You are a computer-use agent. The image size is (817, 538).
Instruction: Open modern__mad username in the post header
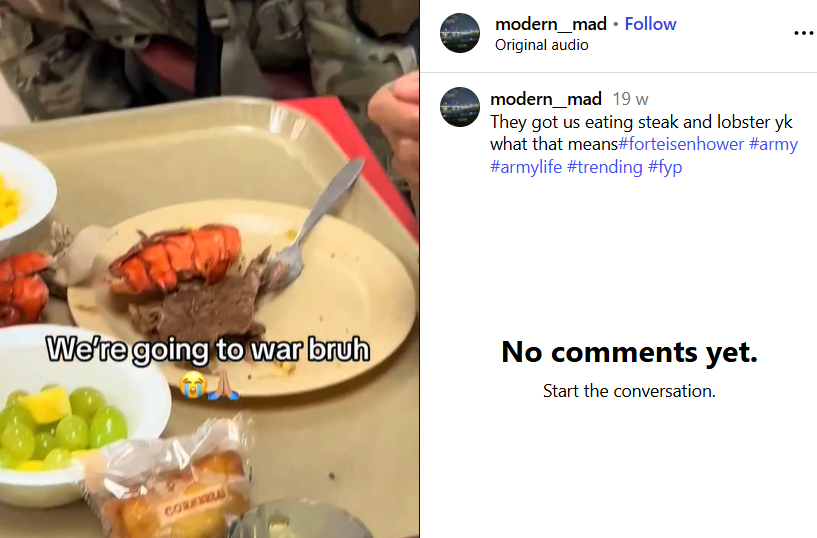pos(551,24)
